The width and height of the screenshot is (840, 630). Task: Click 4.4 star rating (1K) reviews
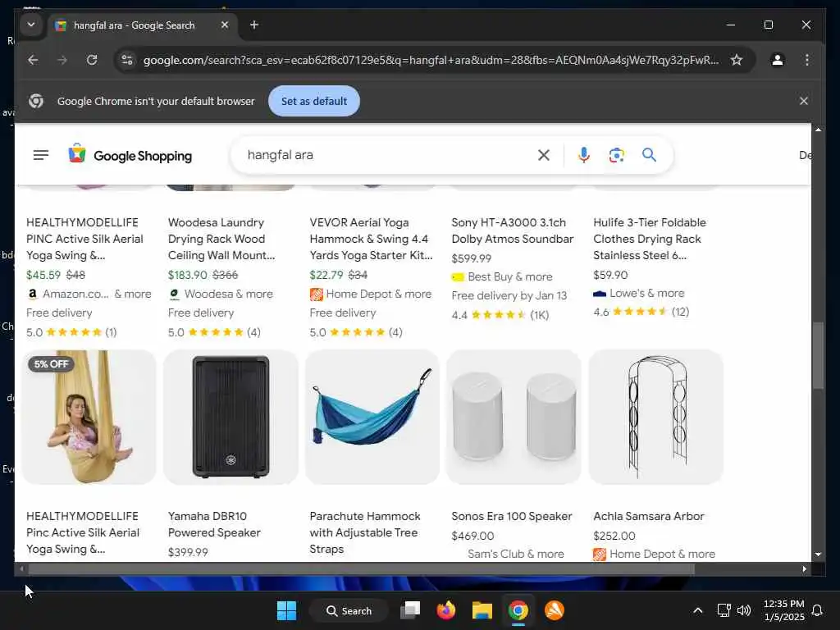click(x=500, y=315)
